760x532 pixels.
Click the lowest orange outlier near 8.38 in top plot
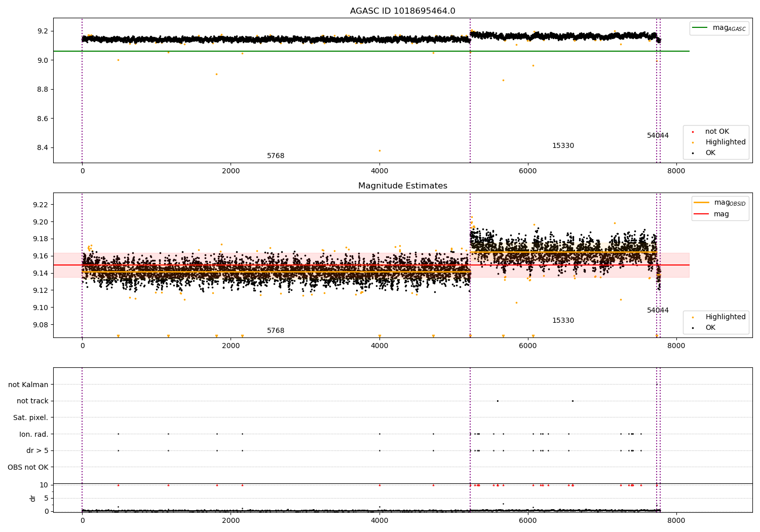(x=379, y=150)
